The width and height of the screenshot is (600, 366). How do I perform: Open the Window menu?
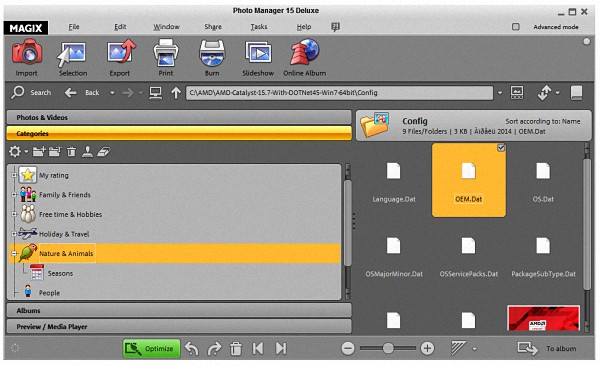point(166,27)
